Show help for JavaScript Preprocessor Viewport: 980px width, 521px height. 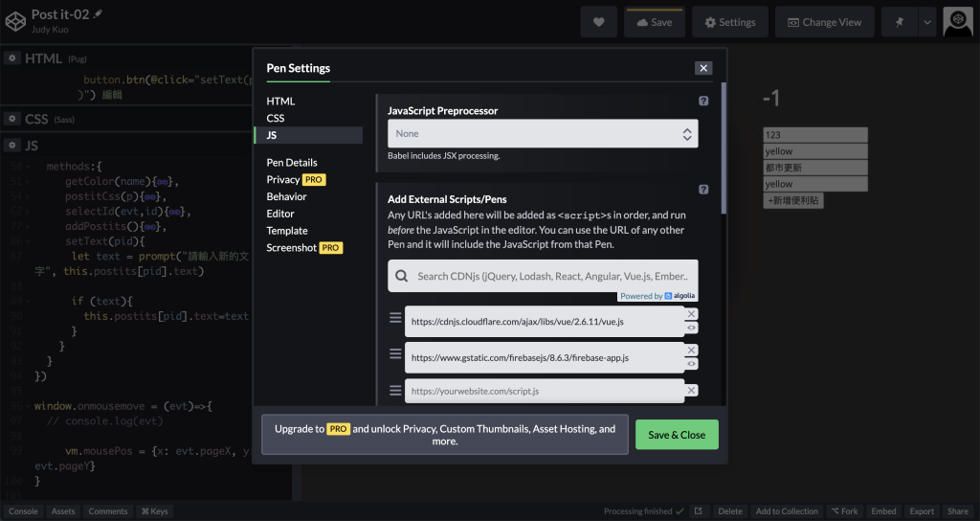(x=703, y=101)
